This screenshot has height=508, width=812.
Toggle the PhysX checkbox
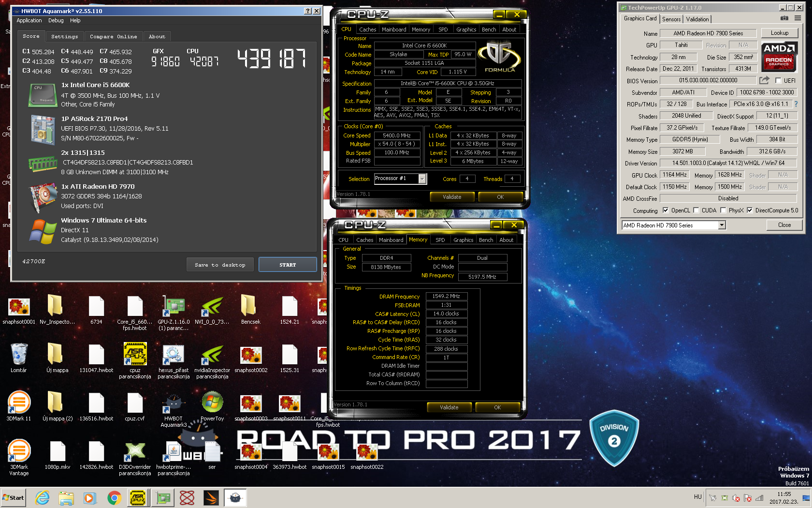[x=723, y=210]
